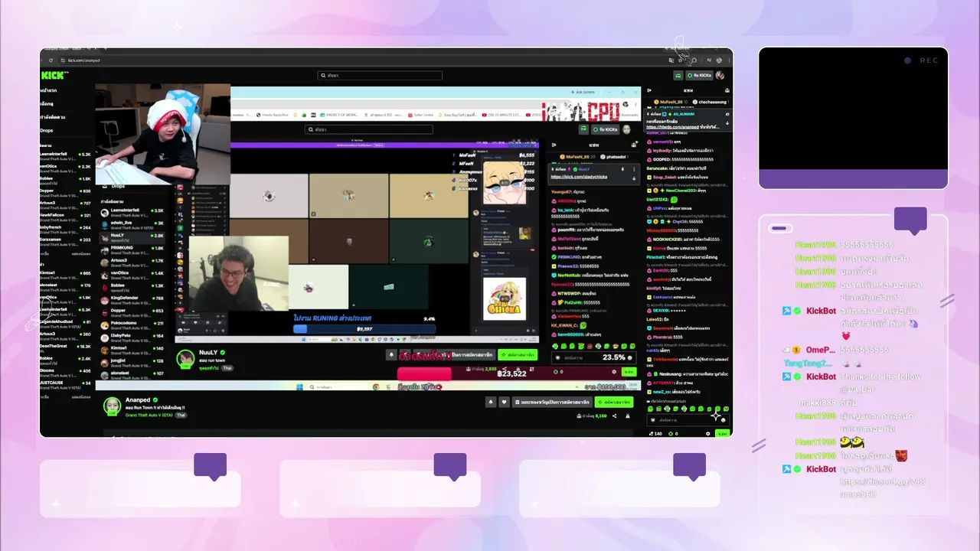Open Lalgandekhudbad channel in the sidebar
Image resolution: width=980 pixels, height=551 pixels.
(x=66, y=324)
